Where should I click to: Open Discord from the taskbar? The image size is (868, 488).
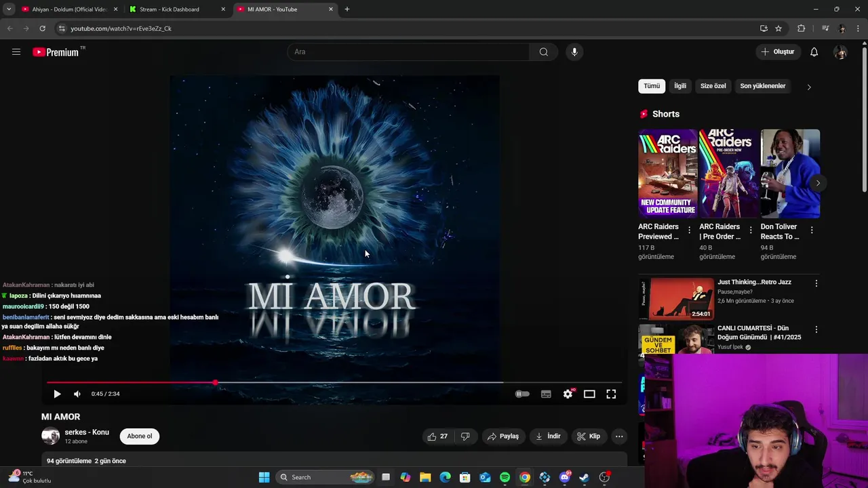point(564,477)
